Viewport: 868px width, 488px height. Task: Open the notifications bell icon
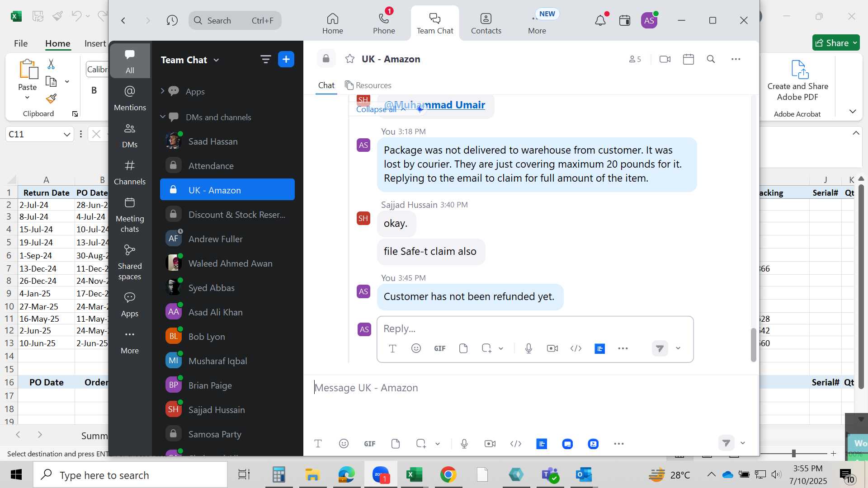tap(600, 20)
